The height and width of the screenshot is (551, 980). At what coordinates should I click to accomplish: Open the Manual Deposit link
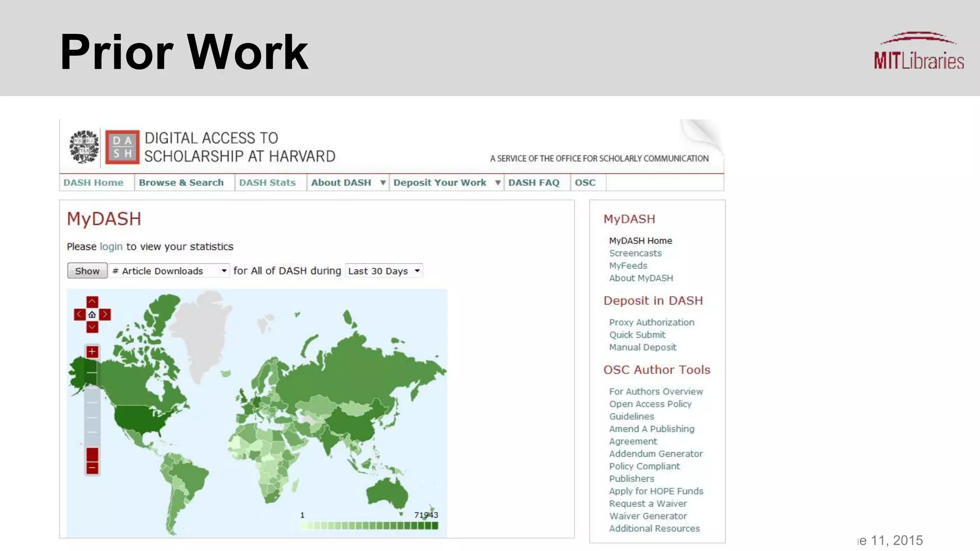pyautogui.click(x=643, y=347)
